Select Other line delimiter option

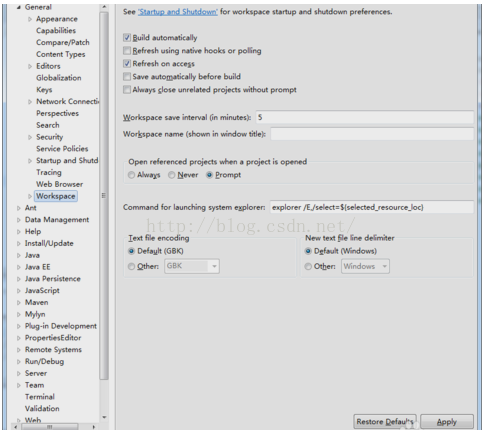pyautogui.click(x=308, y=266)
